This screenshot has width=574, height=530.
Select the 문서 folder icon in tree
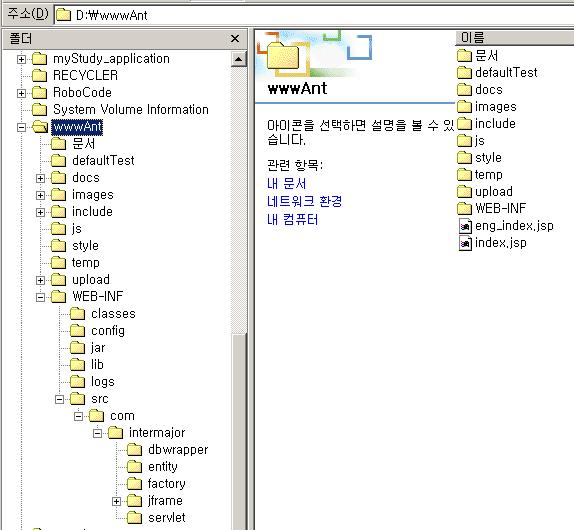click(59, 144)
